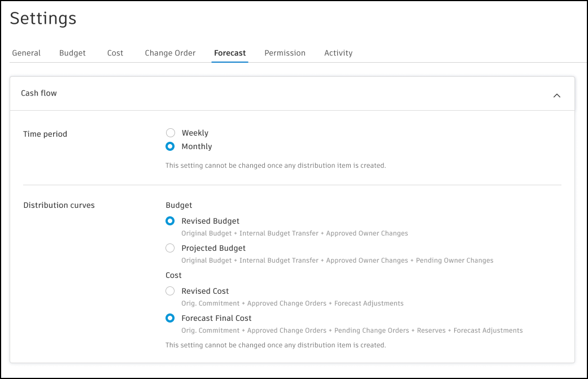Click the Settings page title
Viewport: 588px width, 379px height.
pos(43,19)
